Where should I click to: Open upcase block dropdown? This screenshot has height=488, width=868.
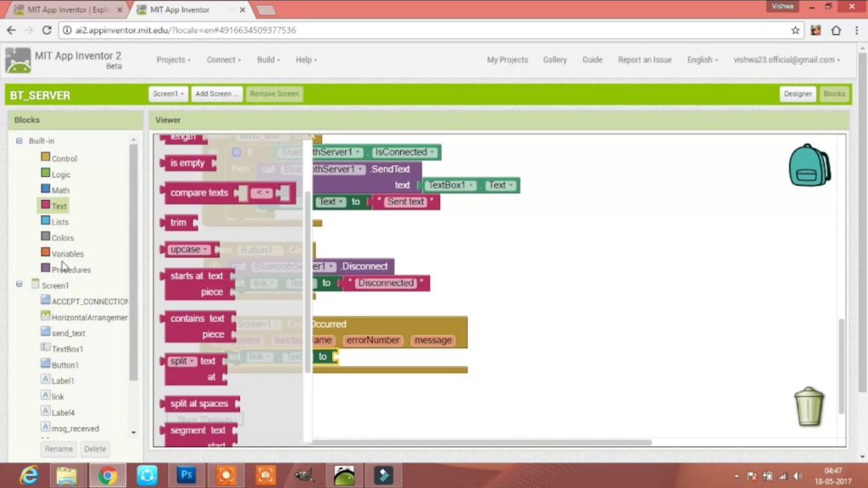(x=189, y=250)
